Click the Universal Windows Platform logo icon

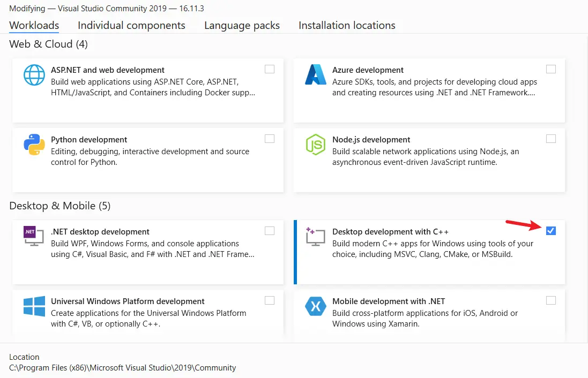(x=34, y=306)
